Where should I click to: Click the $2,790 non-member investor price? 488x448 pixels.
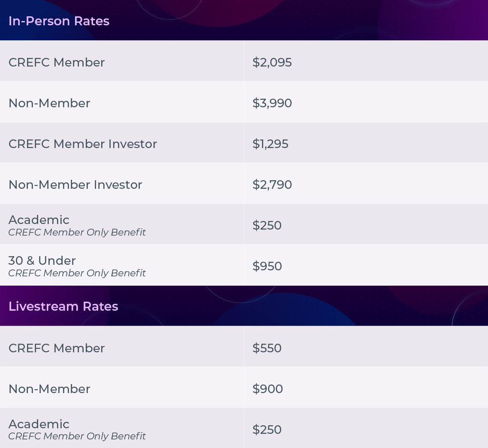[272, 185]
